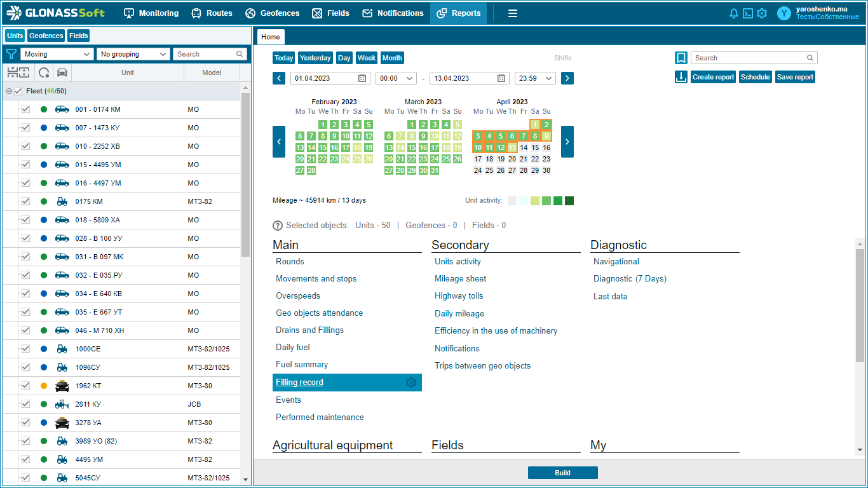868x488 pixels.
Task: Click the magnifier in the reports search box
Action: (x=810, y=58)
